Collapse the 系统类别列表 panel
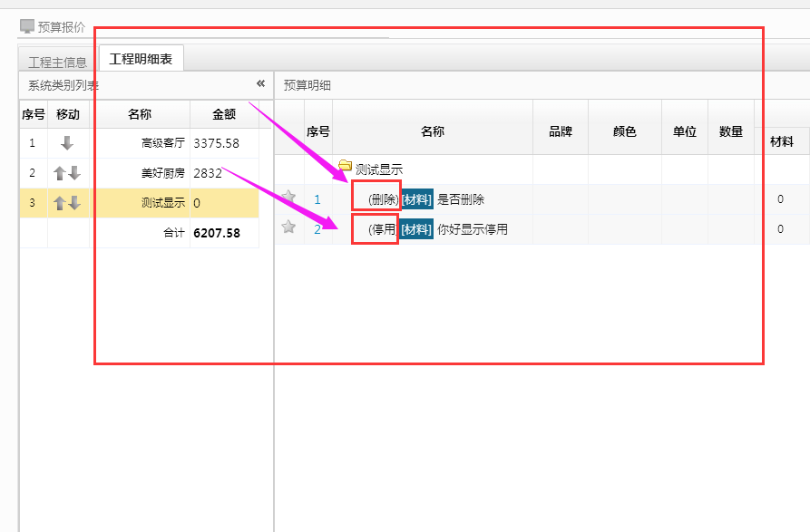 pos(260,83)
